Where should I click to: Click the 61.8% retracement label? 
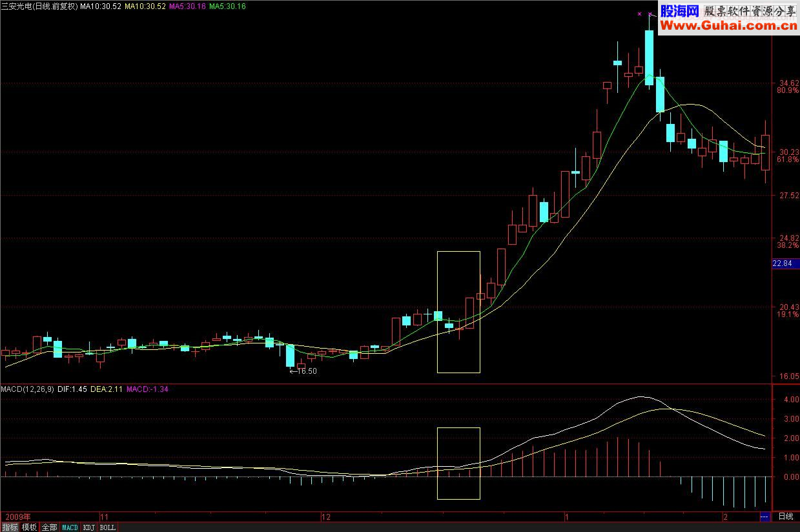pos(788,159)
